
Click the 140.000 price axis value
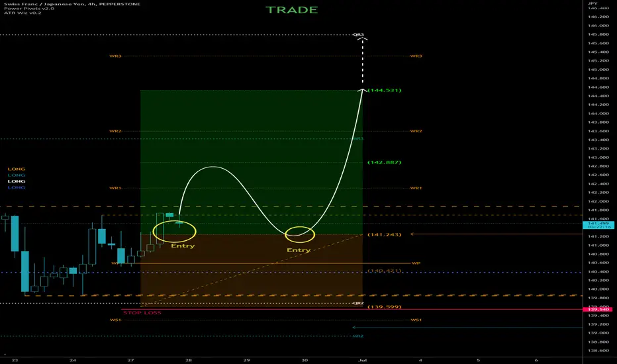click(x=598, y=289)
